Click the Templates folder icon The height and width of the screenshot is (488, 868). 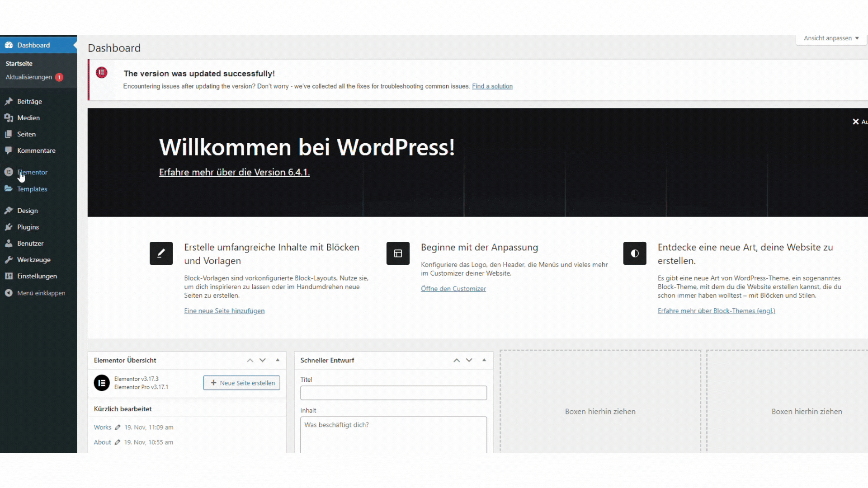tap(9, 188)
